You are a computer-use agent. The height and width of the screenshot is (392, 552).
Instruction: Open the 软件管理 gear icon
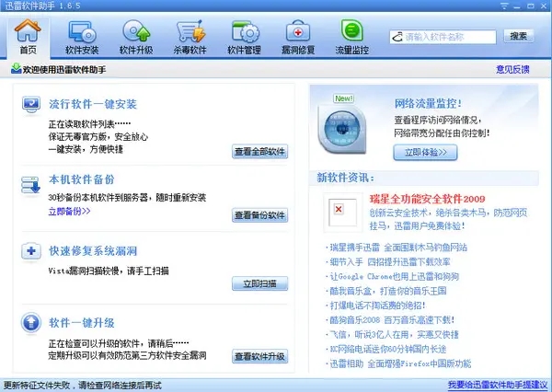[x=245, y=31]
